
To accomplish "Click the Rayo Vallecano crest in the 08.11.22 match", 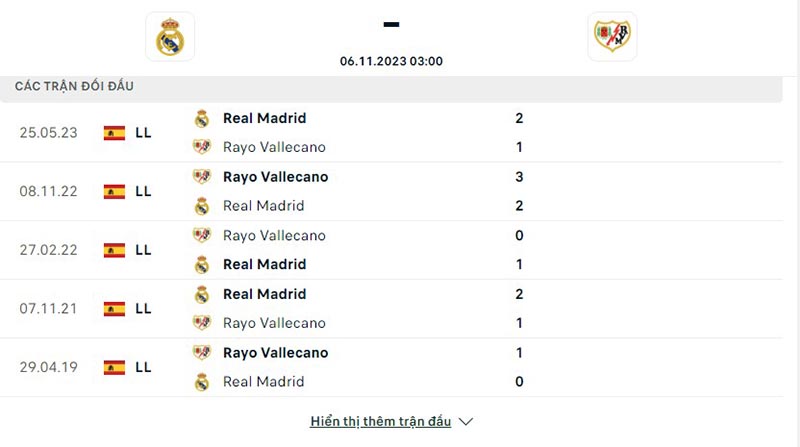I will click(x=202, y=177).
